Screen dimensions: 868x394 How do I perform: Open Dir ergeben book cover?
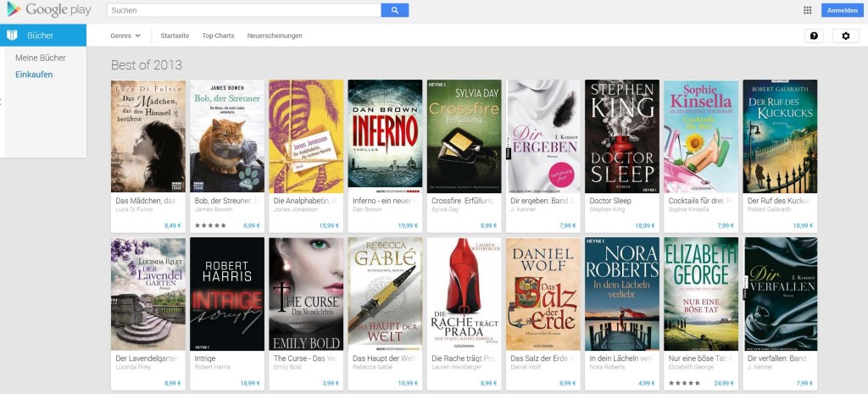point(543,136)
